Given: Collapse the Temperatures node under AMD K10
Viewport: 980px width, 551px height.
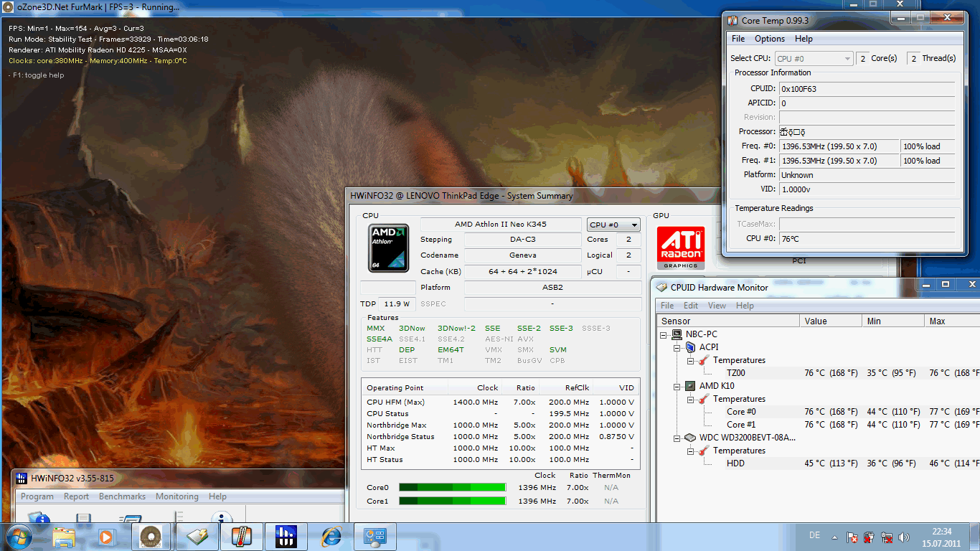Looking at the screenshot, I should [x=690, y=399].
